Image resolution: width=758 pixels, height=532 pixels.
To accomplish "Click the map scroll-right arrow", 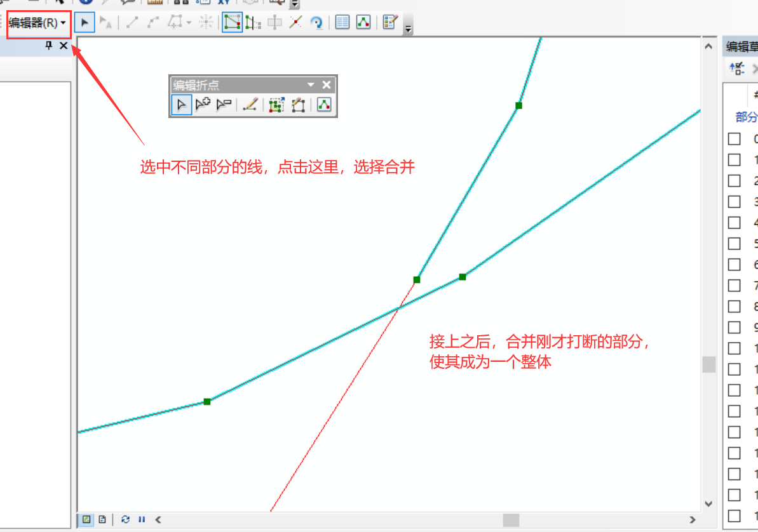I will click(x=693, y=520).
